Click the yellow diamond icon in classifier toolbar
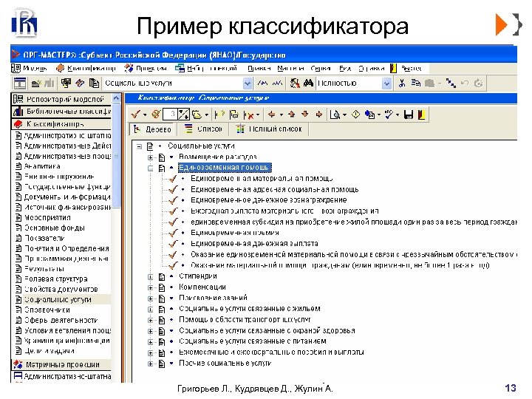Image resolution: width=532 pixels, height=399 pixels. coord(355,115)
